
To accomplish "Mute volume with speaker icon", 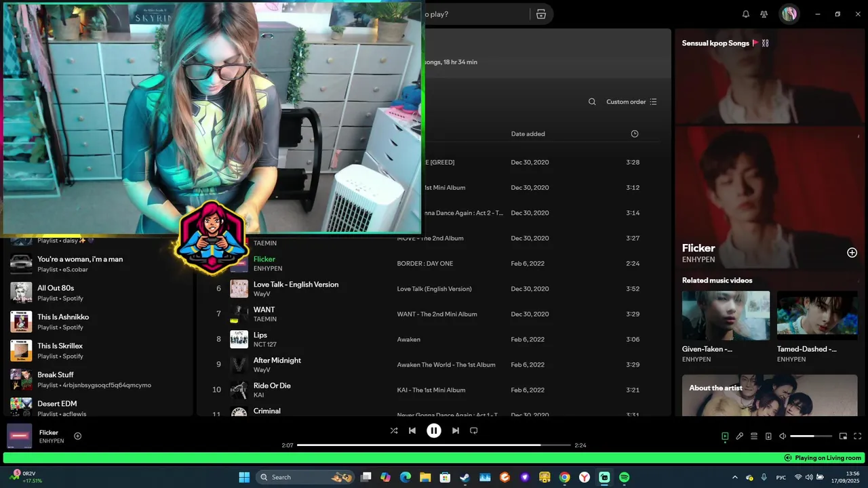I will pos(783,436).
